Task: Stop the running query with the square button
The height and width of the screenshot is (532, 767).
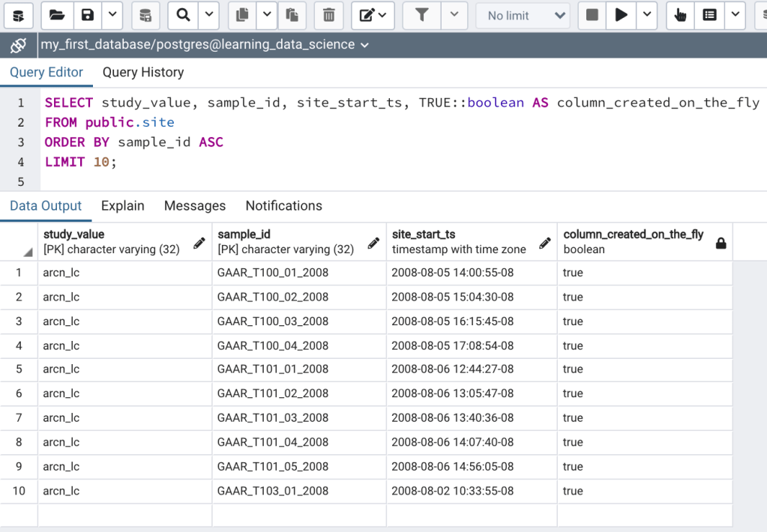Action: point(592,15)
